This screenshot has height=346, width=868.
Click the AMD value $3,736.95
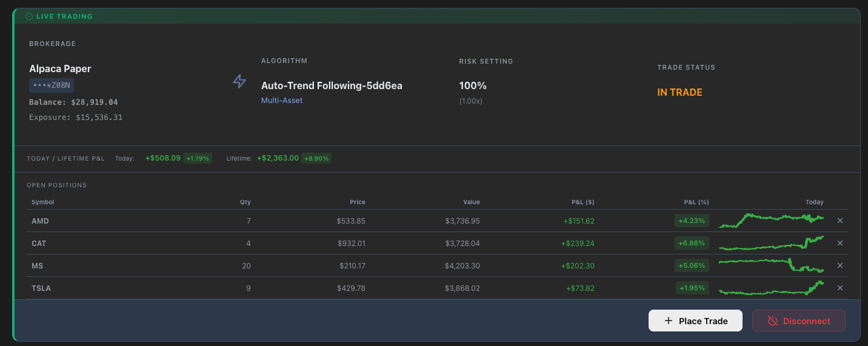(462, 221)
